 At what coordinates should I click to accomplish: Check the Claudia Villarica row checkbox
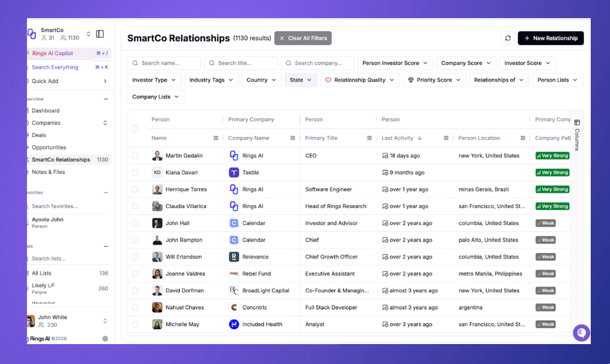(135, 206)
